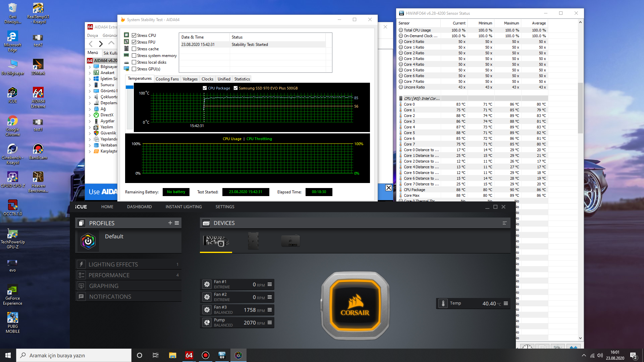Image resolution: width=644 pixels, height=362 pixels.
Task: Open Cinebench desktop shortcut
Action: pyautogui.click(x=12, y=154)
